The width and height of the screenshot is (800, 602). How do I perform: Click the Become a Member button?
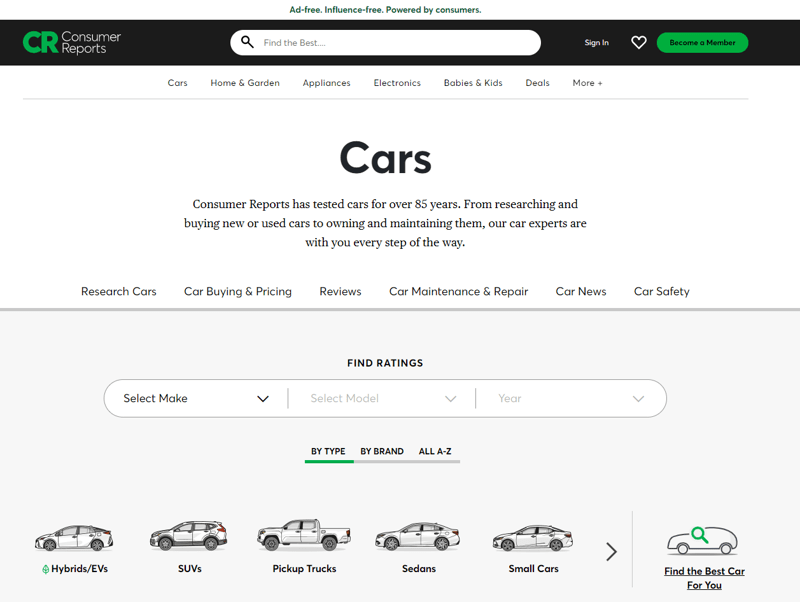(703, 42)
